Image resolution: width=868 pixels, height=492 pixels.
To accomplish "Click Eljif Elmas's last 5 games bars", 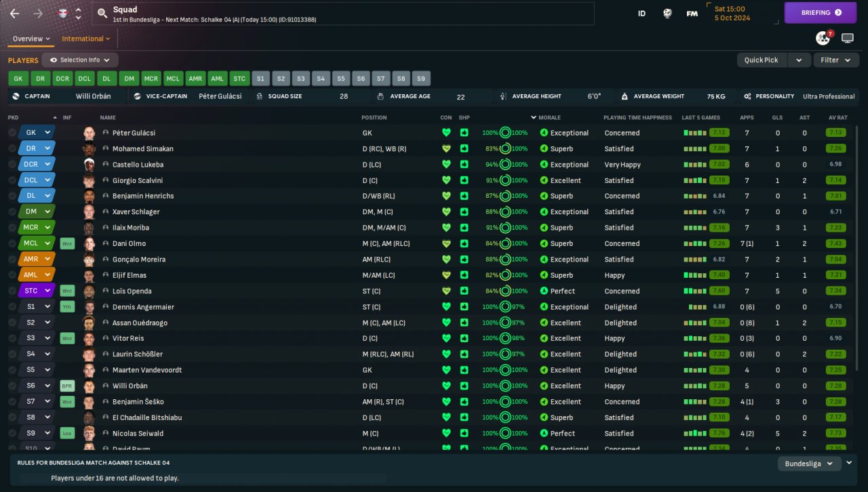I will (696, 275).
